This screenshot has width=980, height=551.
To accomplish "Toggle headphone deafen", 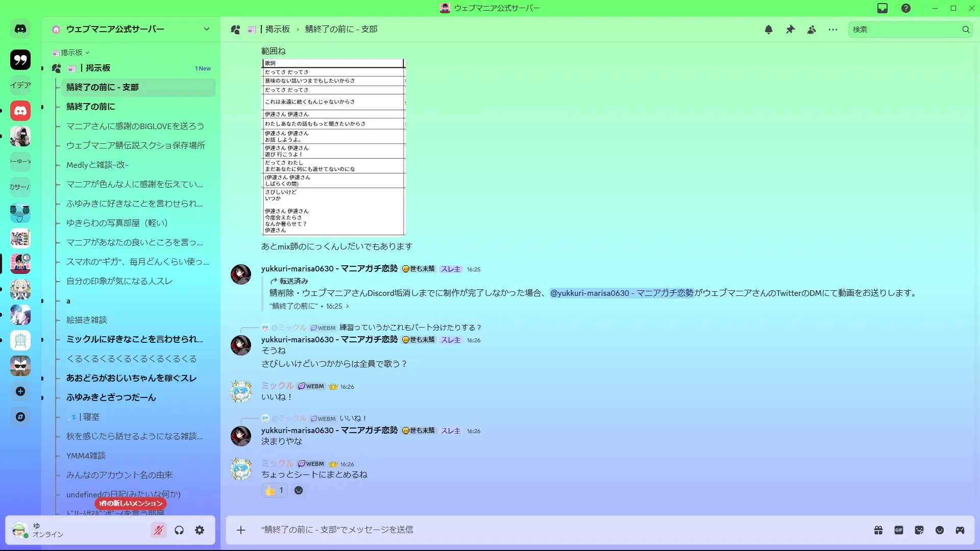I will [179, 530].
